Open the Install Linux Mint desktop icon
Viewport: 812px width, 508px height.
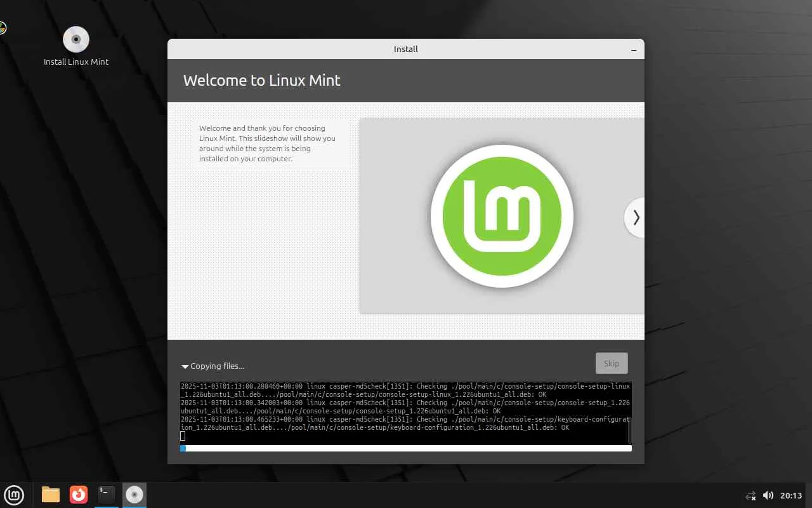click(76, 46)
